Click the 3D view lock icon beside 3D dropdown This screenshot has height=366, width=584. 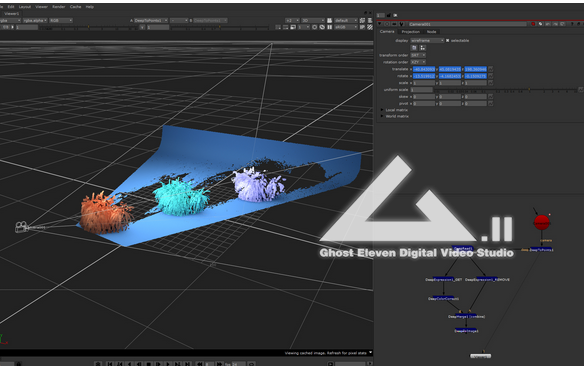tap(329, 20)
